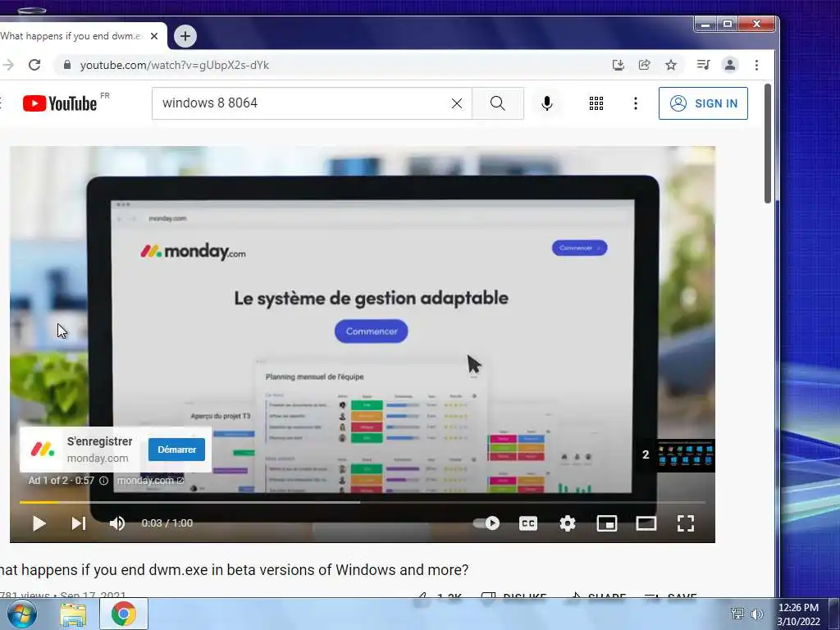Open File Explorer from taskbar
Viewport: 840px width, 630px height.
73,614
